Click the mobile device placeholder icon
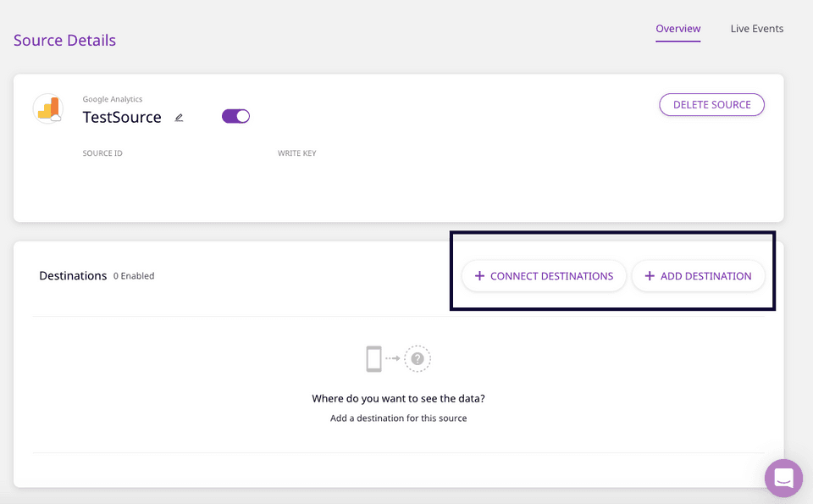This screenshot has height=504, width=813. pos(373,359)
